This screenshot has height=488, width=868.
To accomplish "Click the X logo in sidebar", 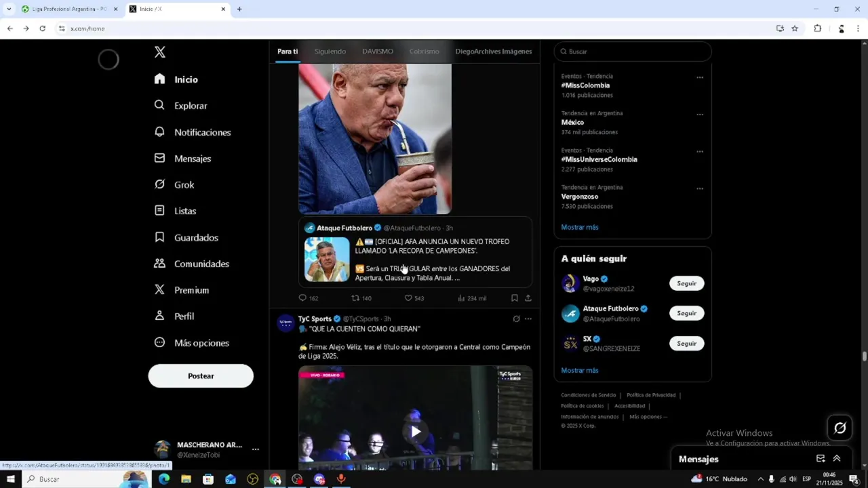I will point(160,52).
